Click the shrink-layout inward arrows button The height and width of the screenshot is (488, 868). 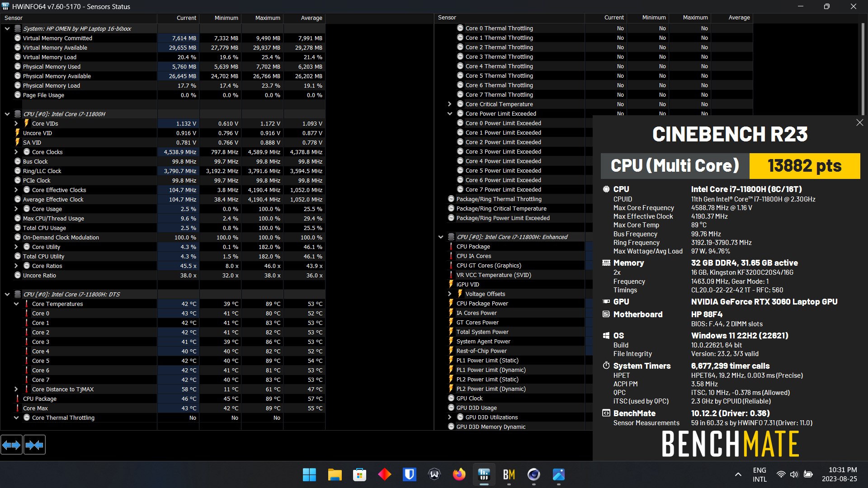34,445
